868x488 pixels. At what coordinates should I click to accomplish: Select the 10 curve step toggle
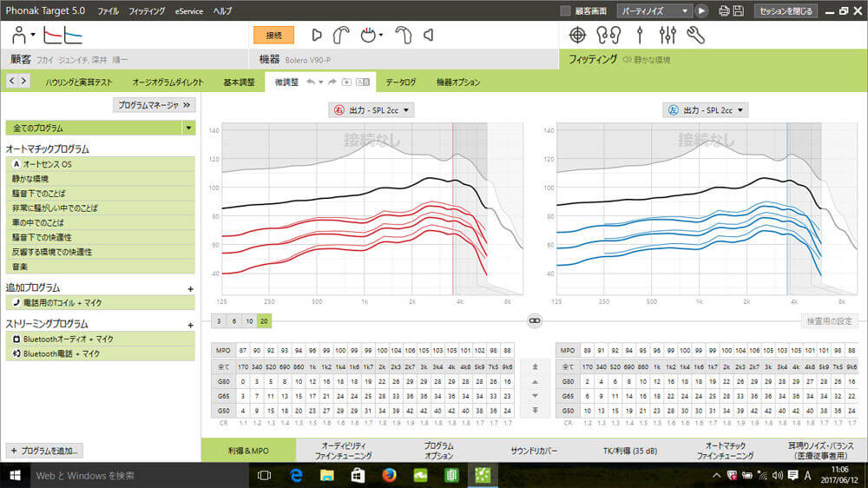click(249, 320)
